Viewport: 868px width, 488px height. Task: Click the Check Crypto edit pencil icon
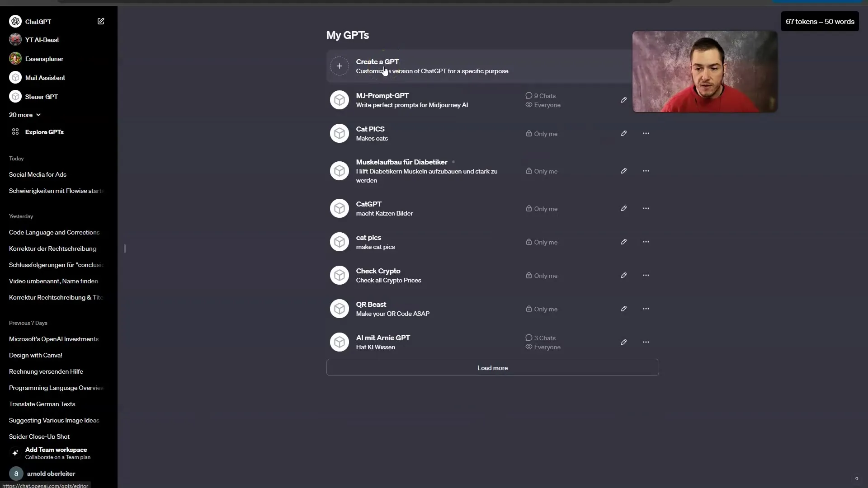tap(623, 275)
